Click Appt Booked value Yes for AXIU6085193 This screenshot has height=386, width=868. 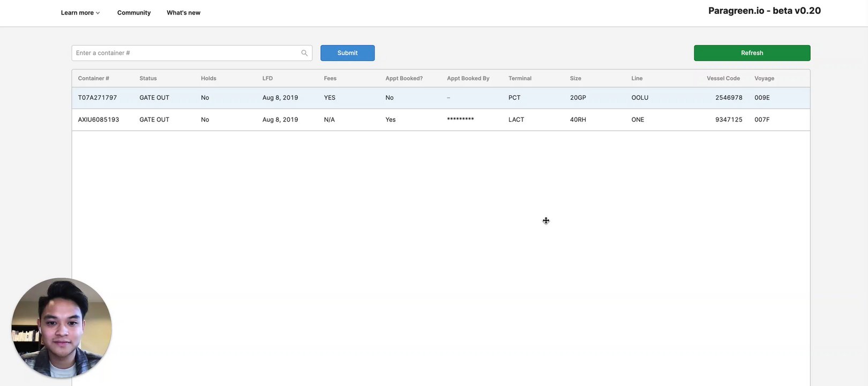click(x=391, y=120)
